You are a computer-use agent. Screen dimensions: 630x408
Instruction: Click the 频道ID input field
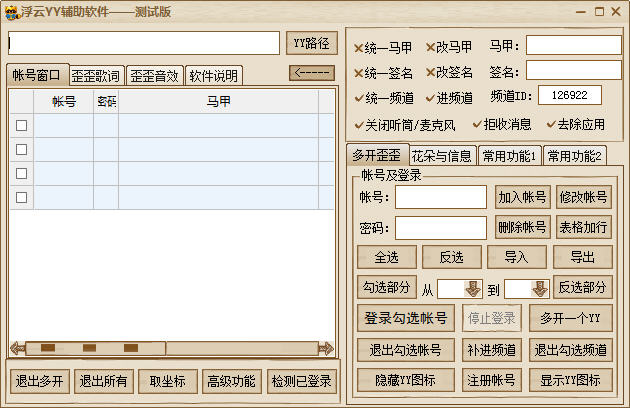(569, 95)
